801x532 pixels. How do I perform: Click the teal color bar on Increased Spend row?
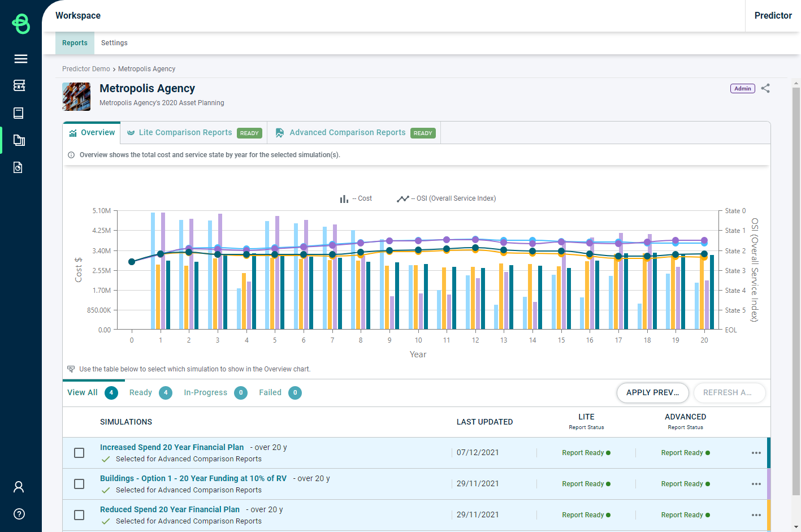tap(769, 453)
